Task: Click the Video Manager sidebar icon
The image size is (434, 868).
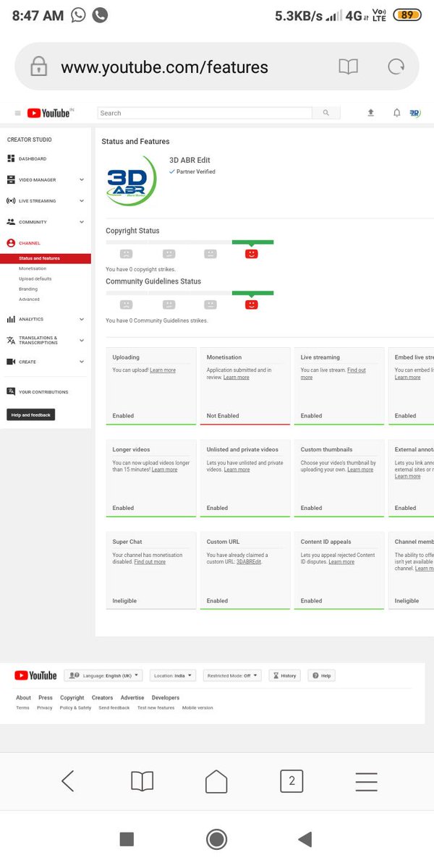Action: (11, 179)
